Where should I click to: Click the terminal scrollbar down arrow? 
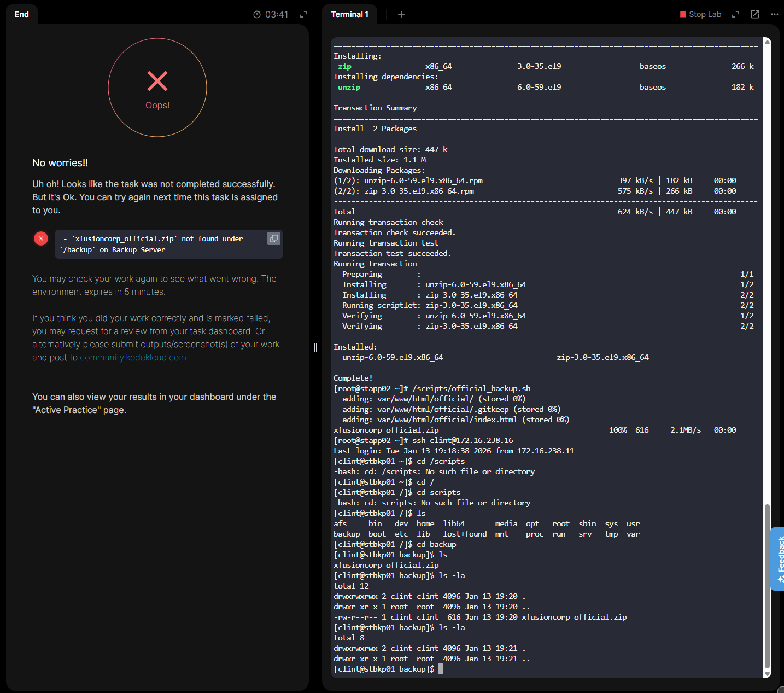pos(767,674)
